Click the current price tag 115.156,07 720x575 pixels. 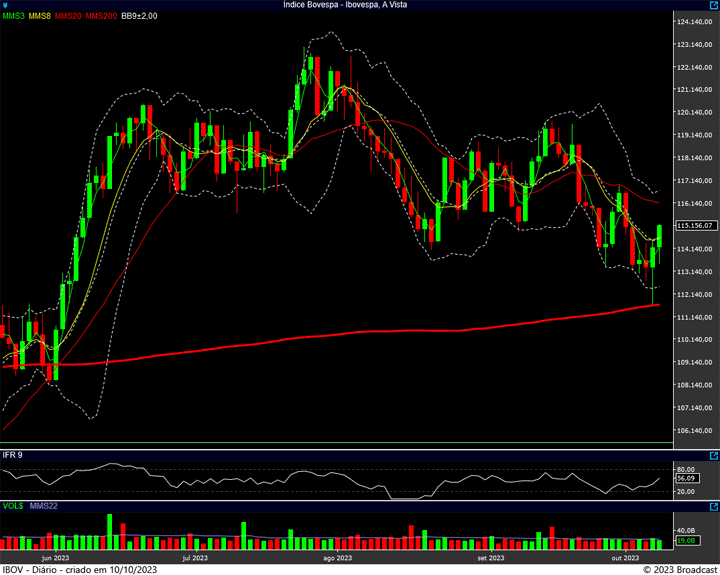pos(694,226)
